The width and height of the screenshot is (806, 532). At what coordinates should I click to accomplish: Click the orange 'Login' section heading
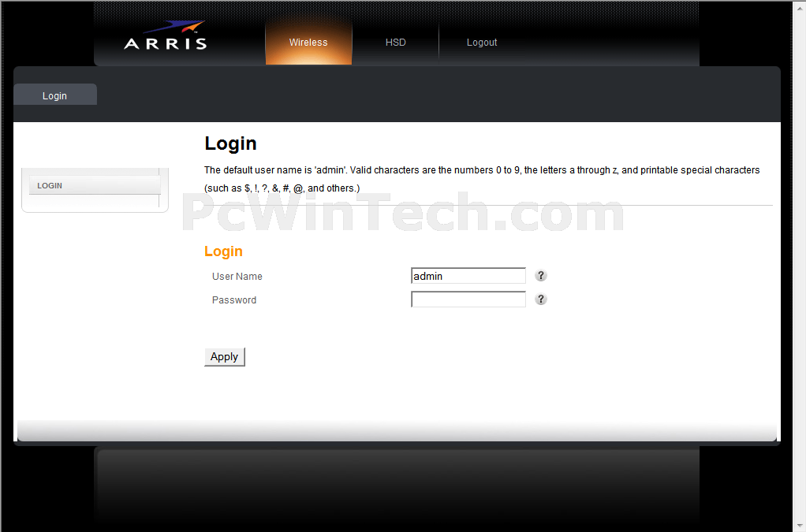tap(223, 251)
